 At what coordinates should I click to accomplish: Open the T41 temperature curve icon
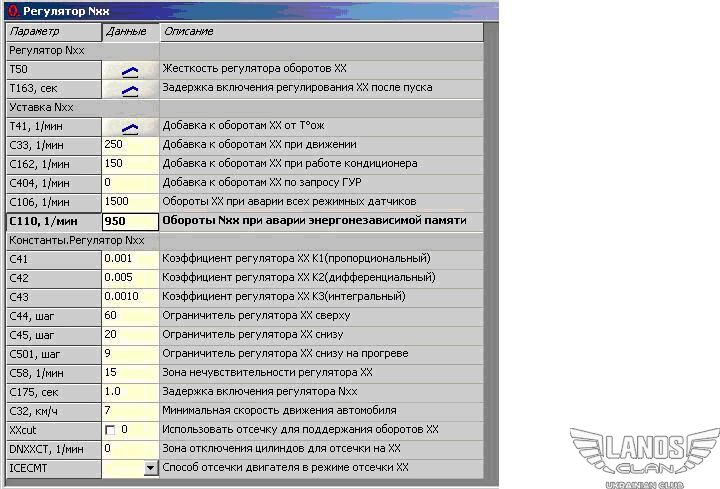click(x=130, y=127)
